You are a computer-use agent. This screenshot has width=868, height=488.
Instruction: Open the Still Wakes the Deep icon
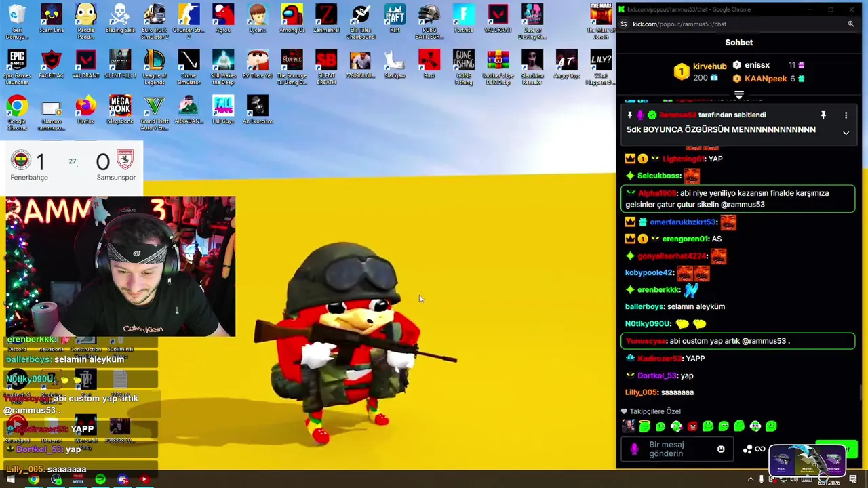click(223, 67)
